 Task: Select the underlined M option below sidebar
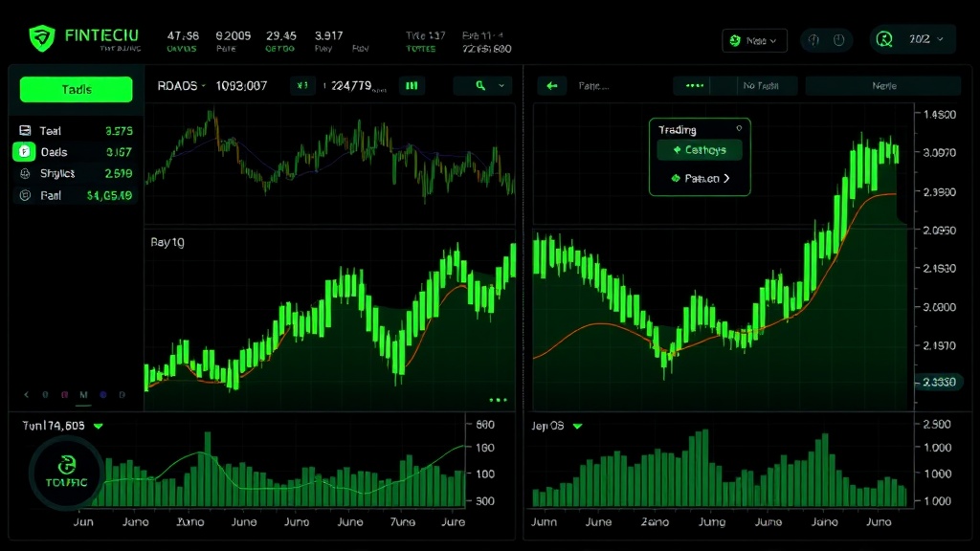point(84,395)
